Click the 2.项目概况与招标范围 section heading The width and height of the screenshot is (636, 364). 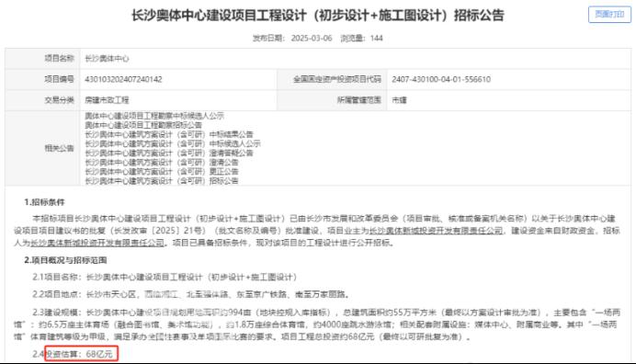(x=65, y=260)
